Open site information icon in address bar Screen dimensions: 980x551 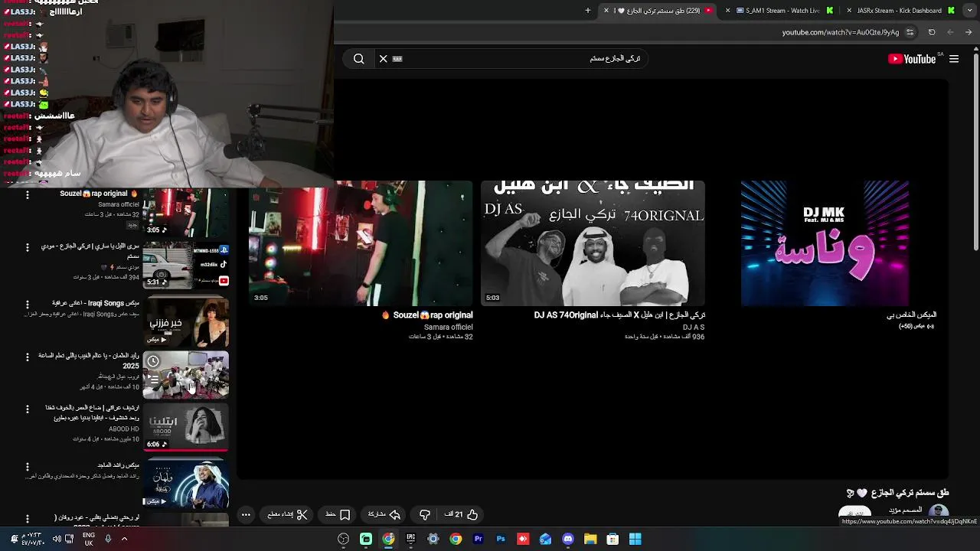[910, 32]
